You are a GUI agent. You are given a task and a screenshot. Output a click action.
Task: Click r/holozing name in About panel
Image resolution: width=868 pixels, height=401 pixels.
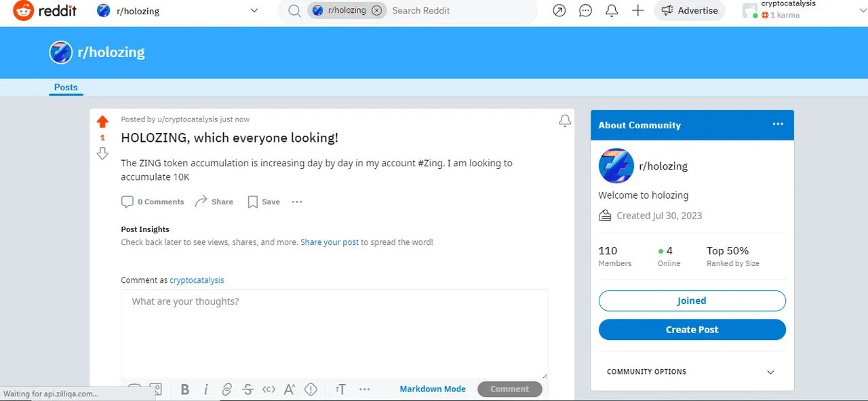[663, 166]
